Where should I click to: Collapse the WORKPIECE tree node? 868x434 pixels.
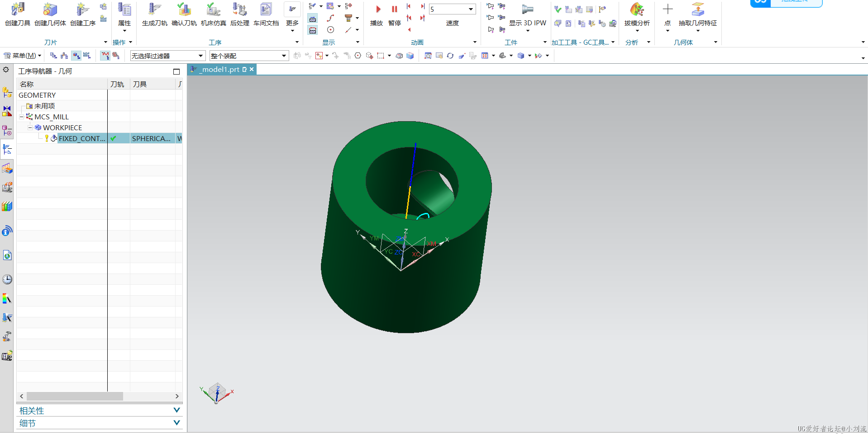tap(30, 127)
